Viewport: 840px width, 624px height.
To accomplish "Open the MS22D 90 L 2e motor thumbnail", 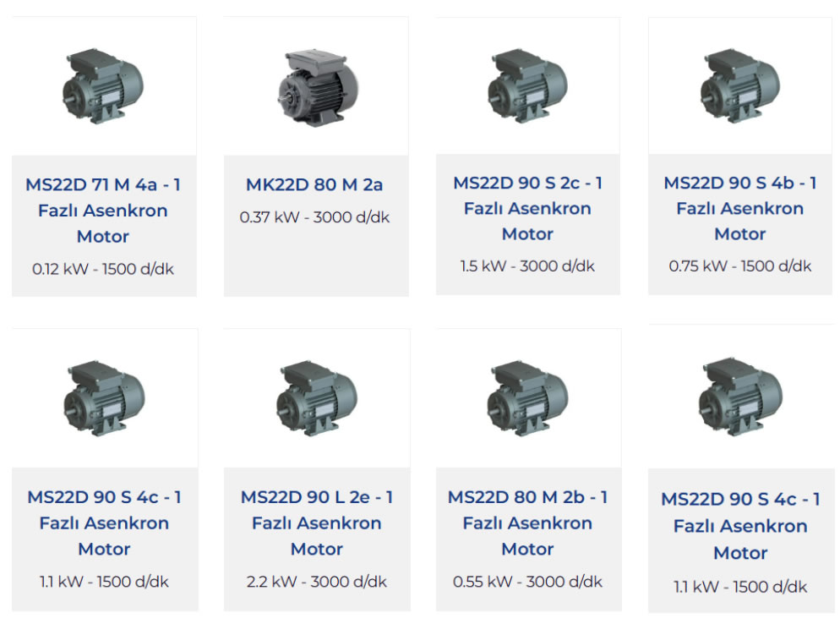I will pyautogui.click(x=317, y=397).
